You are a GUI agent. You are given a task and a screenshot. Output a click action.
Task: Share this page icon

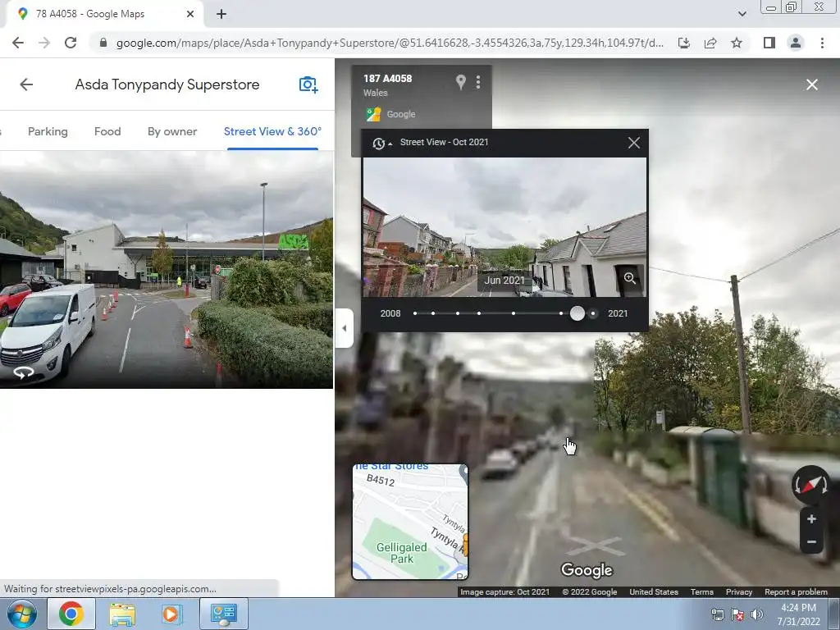(x=710, y=43)
